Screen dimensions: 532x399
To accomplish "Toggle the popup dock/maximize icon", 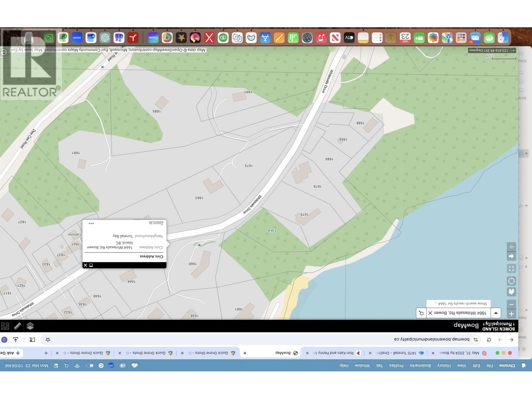I will 91,265.
